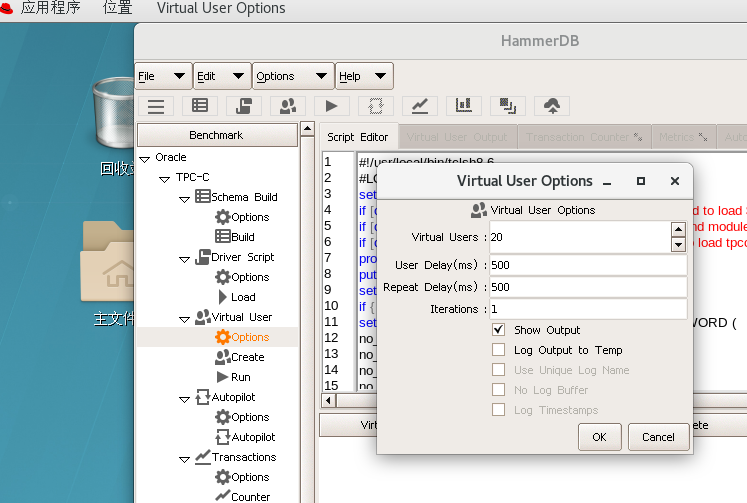Collapse the Virtual User node arrow

point(184,319)
